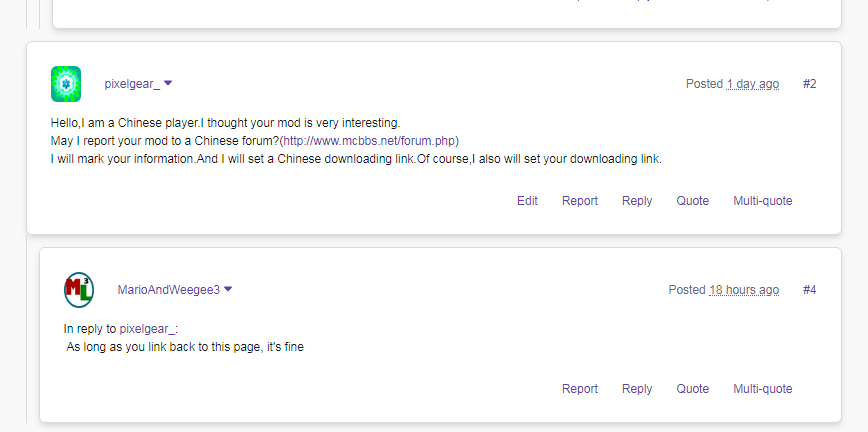Quote pixelgear_'s post
This screenshot has height=432, width=868.
click(693, 201)
